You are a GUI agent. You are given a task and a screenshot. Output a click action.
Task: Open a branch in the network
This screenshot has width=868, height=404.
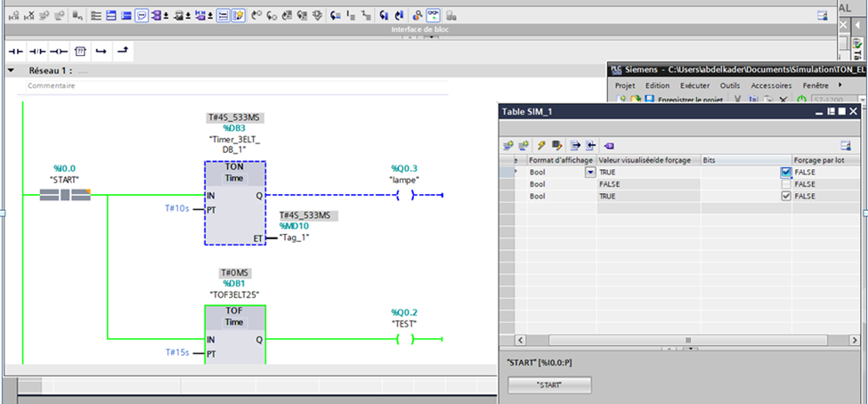click(x=101, y=52)
